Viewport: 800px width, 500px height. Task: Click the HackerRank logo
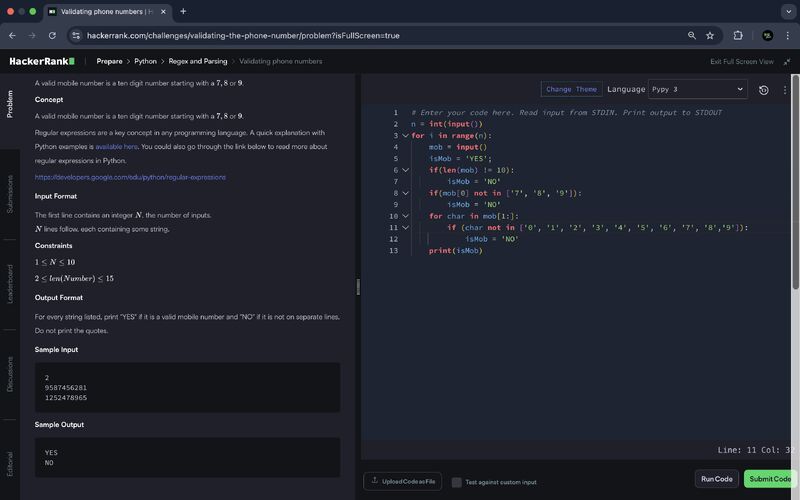coord(42,61)
